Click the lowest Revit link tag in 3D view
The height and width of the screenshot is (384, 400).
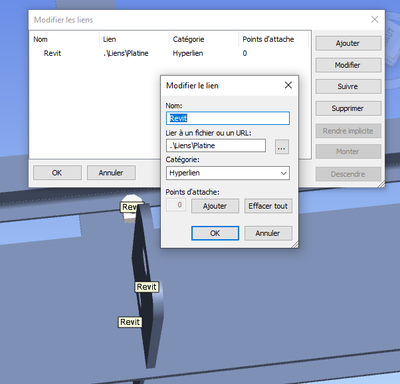point(130,322)
